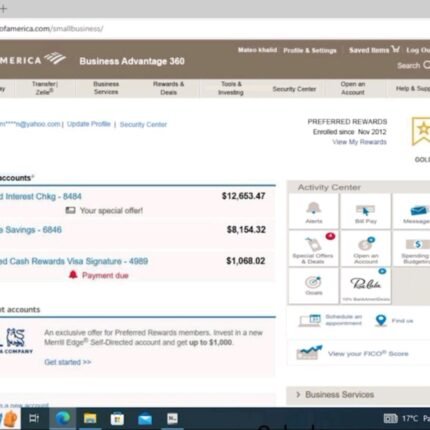The height and width of the screenshot is (430, 430).
Task: Open the Interest Chkg - 8484 account
Action: click(41, 196)
